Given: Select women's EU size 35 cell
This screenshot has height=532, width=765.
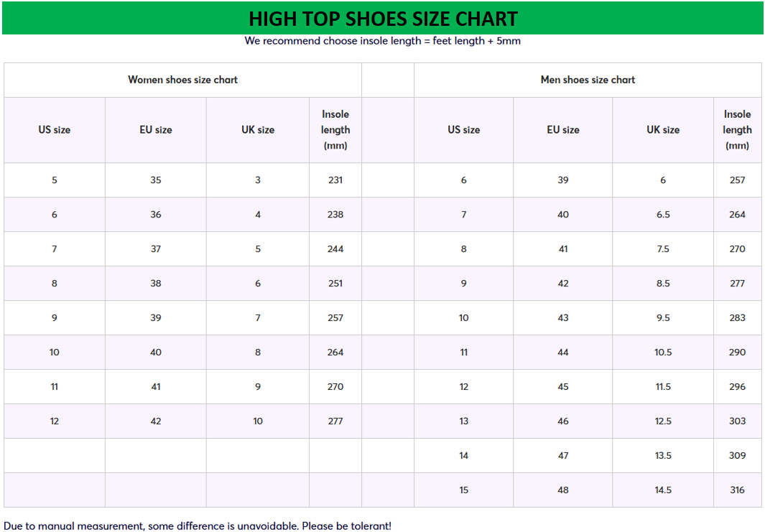Looking at the screenshot, I should (156, 180).
